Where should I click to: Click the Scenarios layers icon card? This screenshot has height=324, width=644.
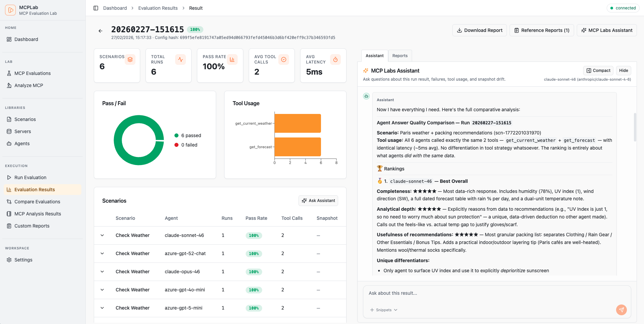coord(130,59)
